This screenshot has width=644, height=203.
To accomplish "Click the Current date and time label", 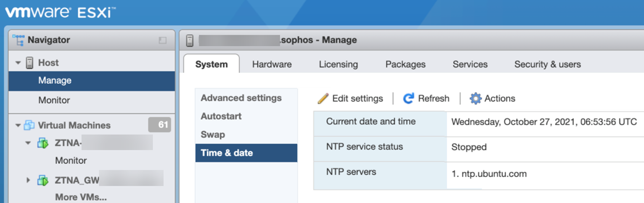I will pos(371,121).
